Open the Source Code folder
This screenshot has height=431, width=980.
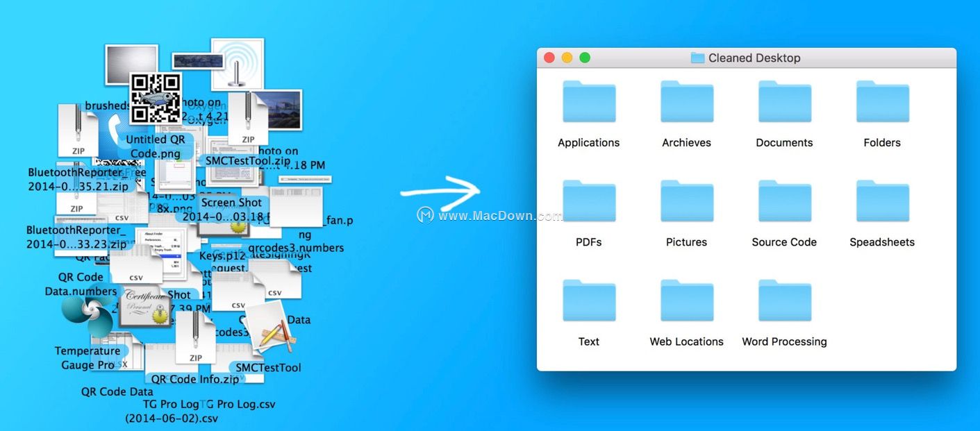[x=784, y=202]
